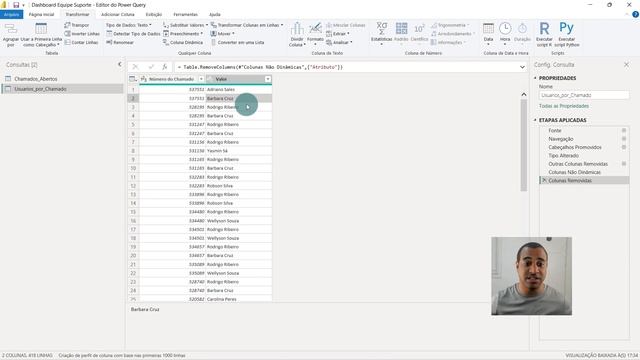This screenshot has width=640, height=360.
Task: Close the Config. Consulta pane
Action: pyautogui.click(x=626, y=64)
